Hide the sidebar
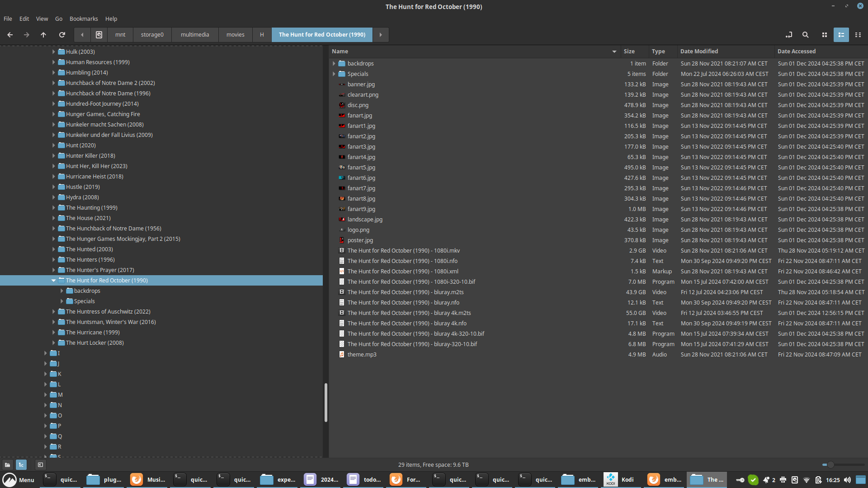 [x=40, y=465]
